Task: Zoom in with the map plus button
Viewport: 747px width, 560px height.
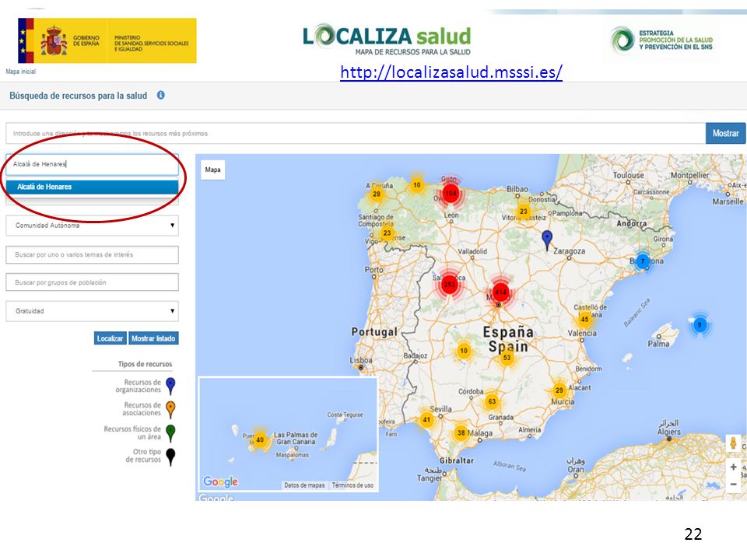Action: coord(733,467)
